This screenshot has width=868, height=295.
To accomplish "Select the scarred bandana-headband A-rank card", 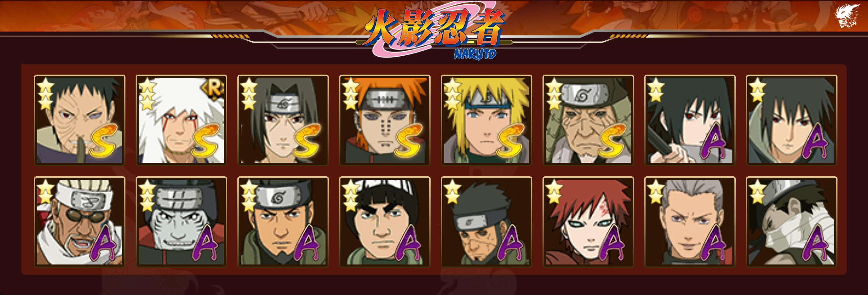I will click(x=487, y=222).
